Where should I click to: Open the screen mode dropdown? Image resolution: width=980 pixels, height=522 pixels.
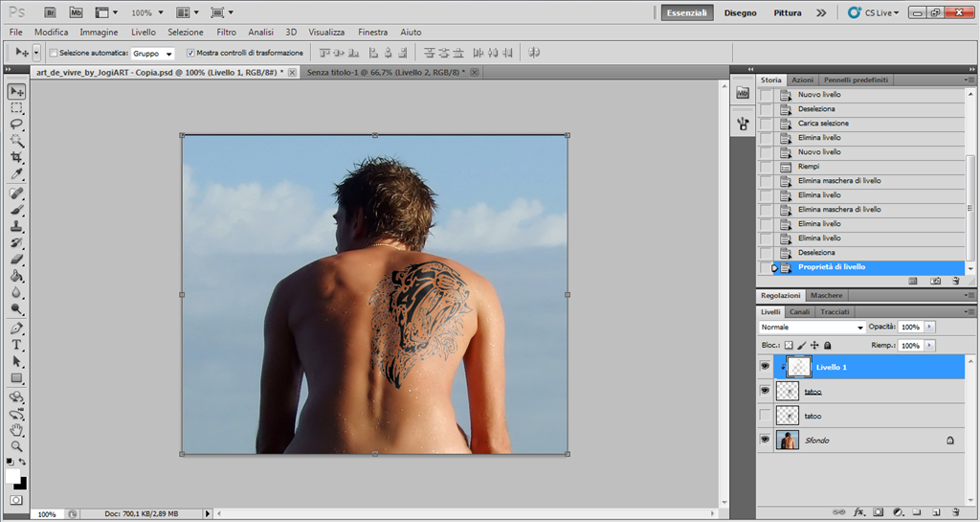pos(222,12)
